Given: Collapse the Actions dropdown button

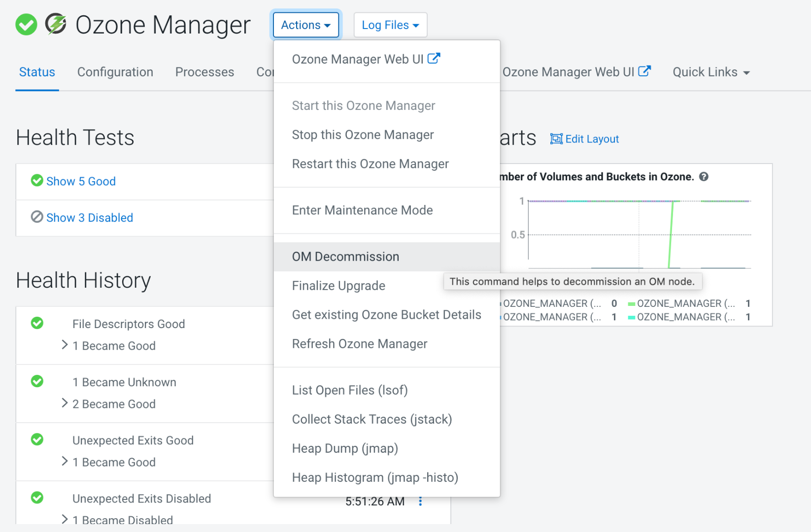Looking at the screenshot, I should click(x=305, y=25).
